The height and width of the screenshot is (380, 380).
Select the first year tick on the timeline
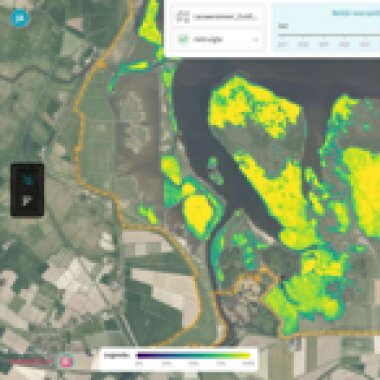tap(283, 44)
